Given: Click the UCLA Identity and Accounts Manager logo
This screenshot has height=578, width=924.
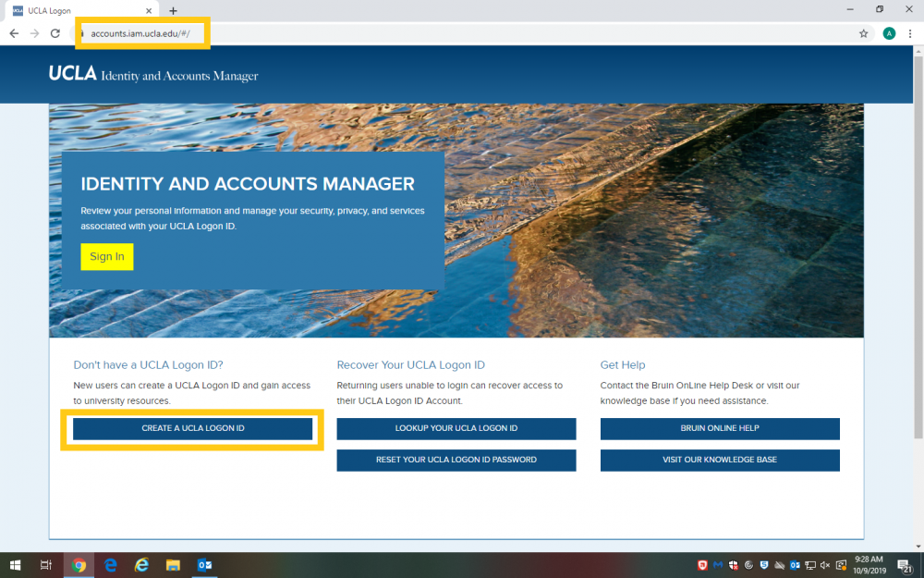Looking at the screenshot, I should 153,74.
